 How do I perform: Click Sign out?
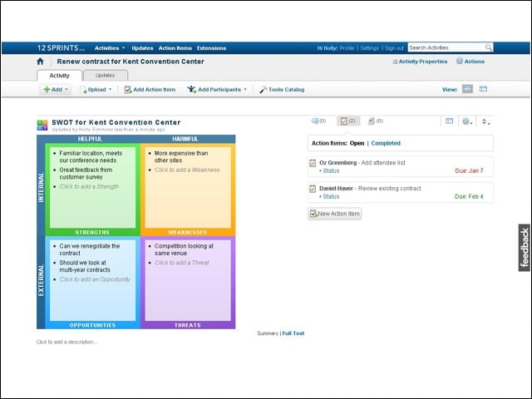click(x=394, y=48)
